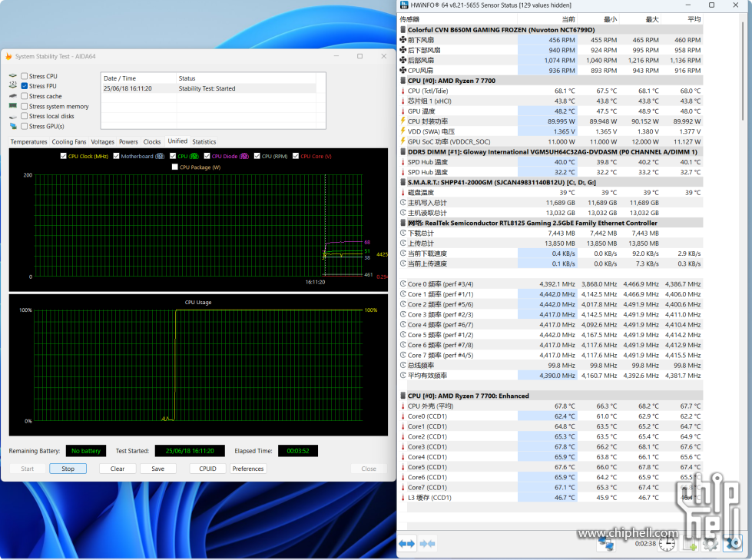The image size is (752, 560).
Task: Click the clock icon on 下载总计 row
Action: pos(403,233)
